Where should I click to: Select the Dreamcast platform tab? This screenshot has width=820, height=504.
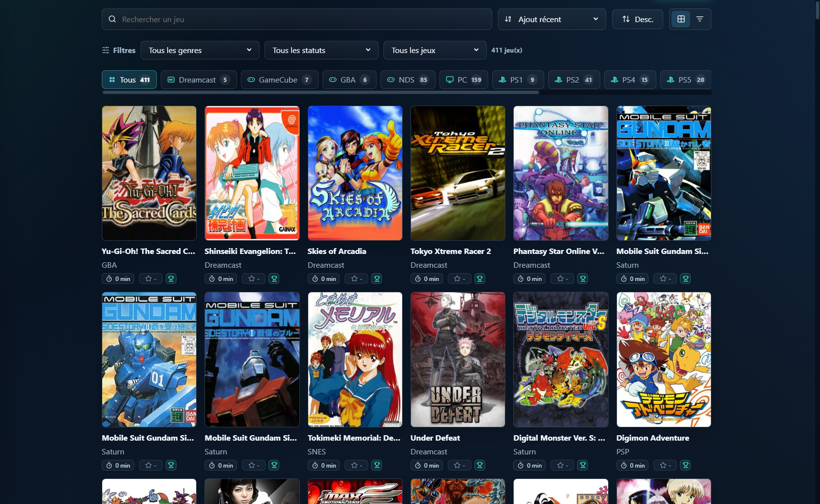[x=199, y=80]
